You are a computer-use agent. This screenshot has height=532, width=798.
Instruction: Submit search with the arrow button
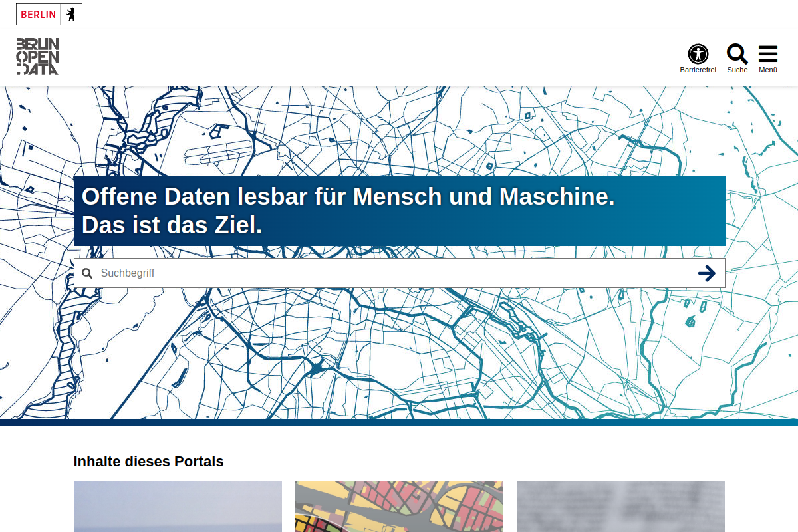click(707, 273)
